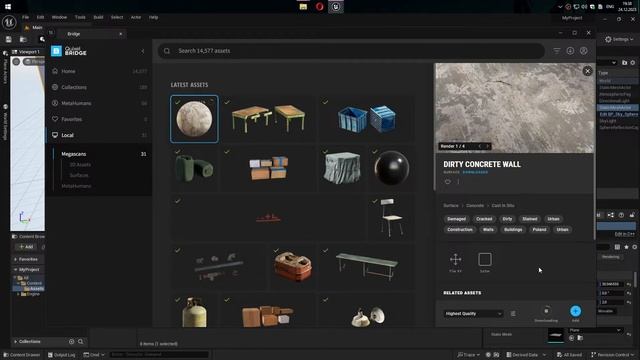Toggle checkmark on wooden tables asset
This screenshot has width=640, height=360.
[x=227, y=102]
